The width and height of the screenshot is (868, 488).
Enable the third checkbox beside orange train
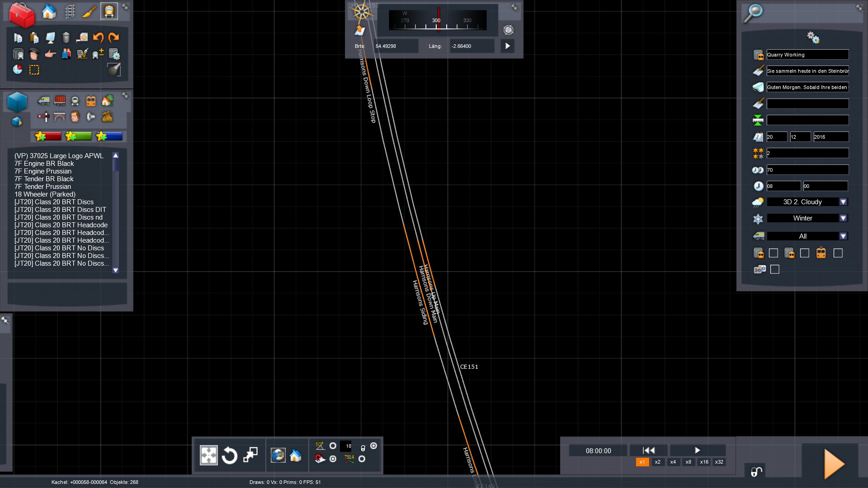click(x=838, y=253)
